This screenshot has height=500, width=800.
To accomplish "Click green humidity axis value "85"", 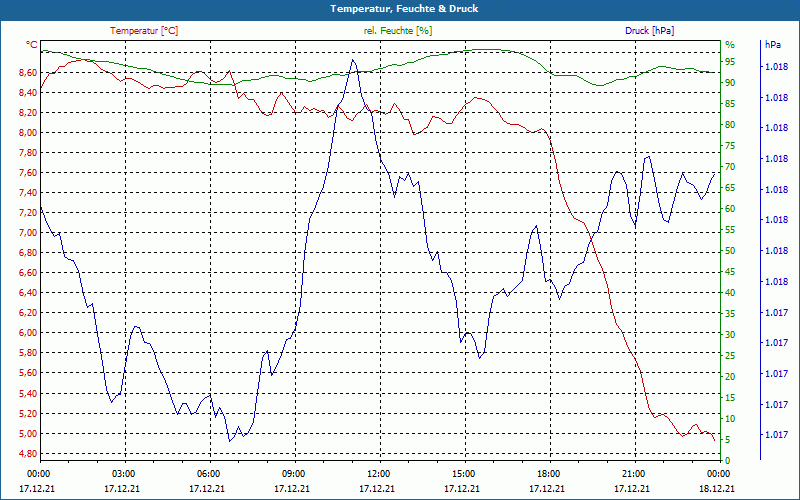I will [730, 104].
